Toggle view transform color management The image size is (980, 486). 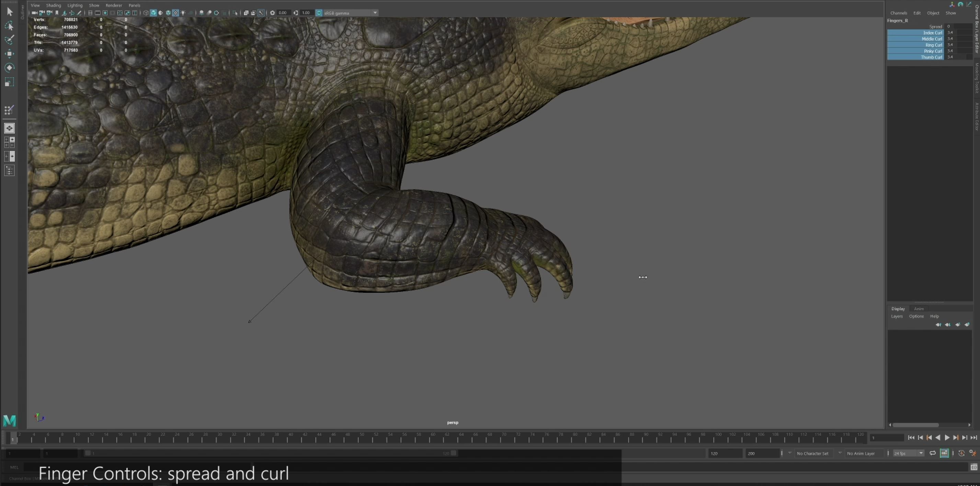coord(319,13)
